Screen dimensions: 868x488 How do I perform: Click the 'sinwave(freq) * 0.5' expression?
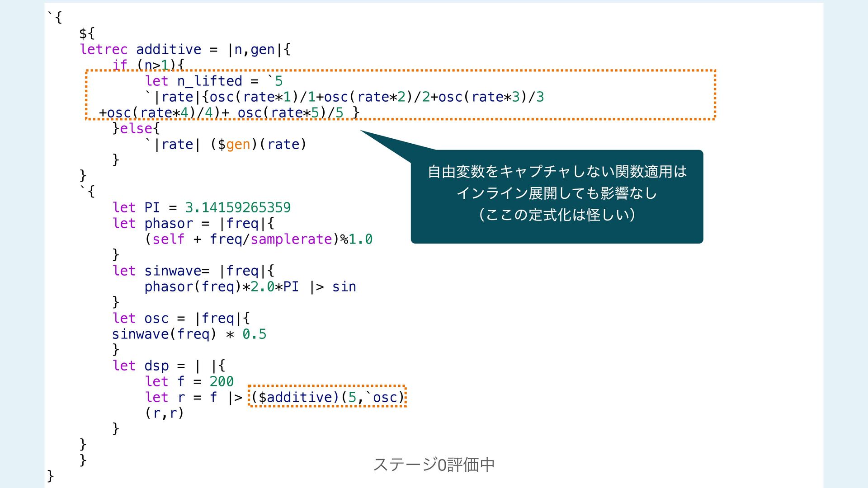tap(189, 334)
